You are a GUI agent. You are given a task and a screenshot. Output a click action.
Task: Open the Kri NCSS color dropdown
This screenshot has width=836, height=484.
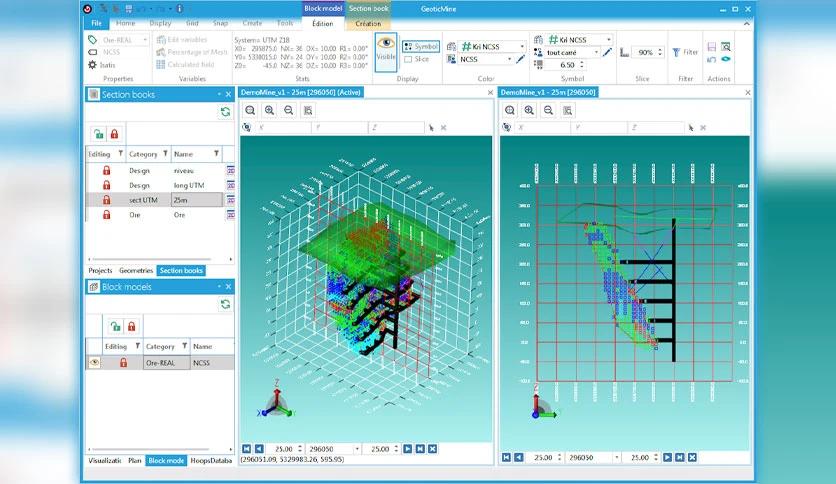[x=522, y=46]
